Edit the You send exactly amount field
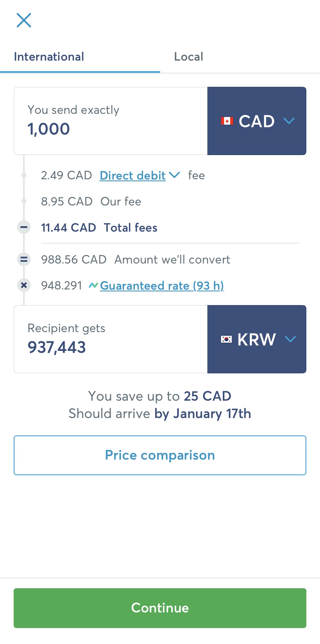The image size is (320, 644). [111, 121]
